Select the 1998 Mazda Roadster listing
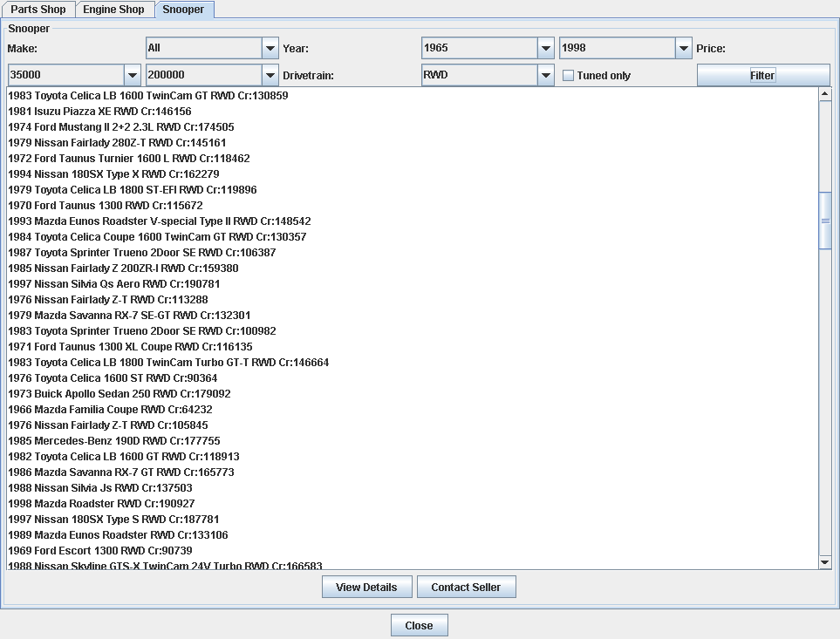 (413, 504)
